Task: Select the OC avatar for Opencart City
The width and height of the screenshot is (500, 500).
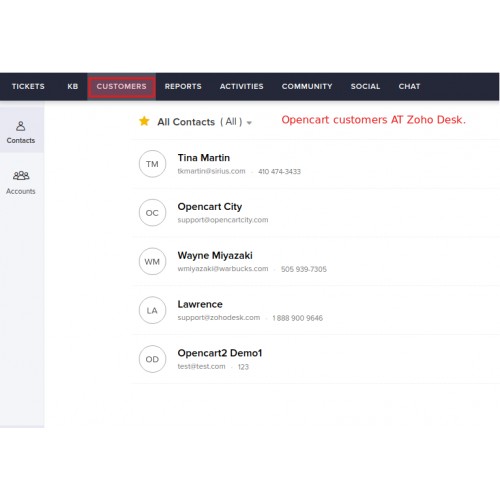Action: click(x=152, y=213)
